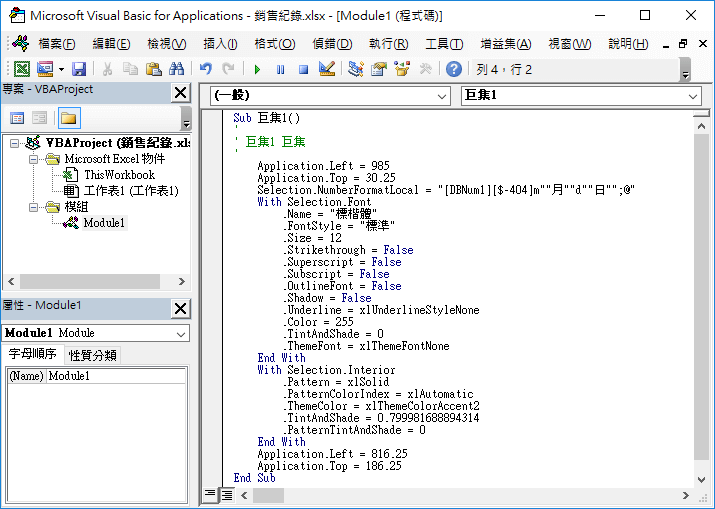Close the Properties Module1 panel
Image resolution: width=715 pixels, height=509 pixels.
tap(181, 309)
